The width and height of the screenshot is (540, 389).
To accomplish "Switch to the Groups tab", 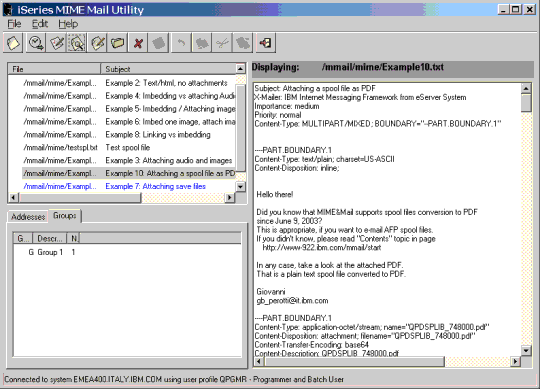I will (65, 215).
